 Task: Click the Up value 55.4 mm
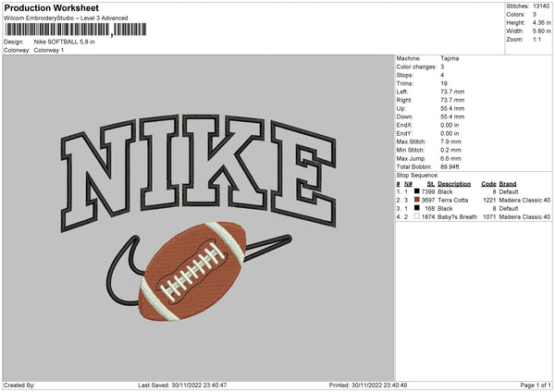(452, 108)
